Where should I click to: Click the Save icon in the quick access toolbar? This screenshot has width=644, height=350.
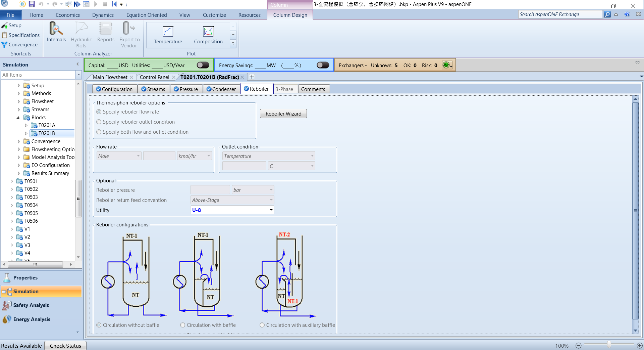pyautogui.click(x=32, y=4)
